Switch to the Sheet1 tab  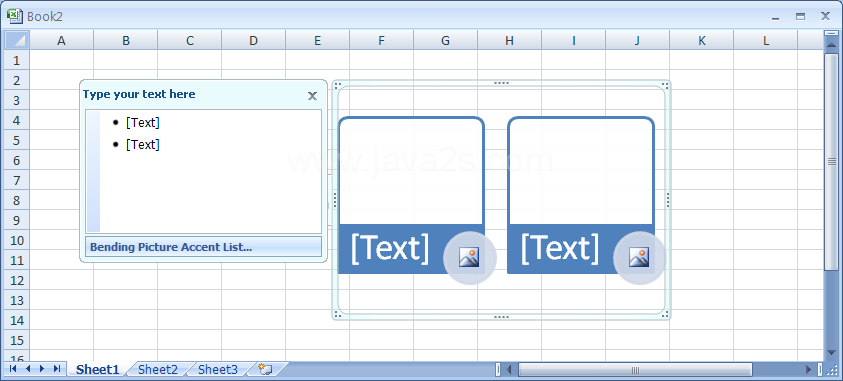(97, 369)
